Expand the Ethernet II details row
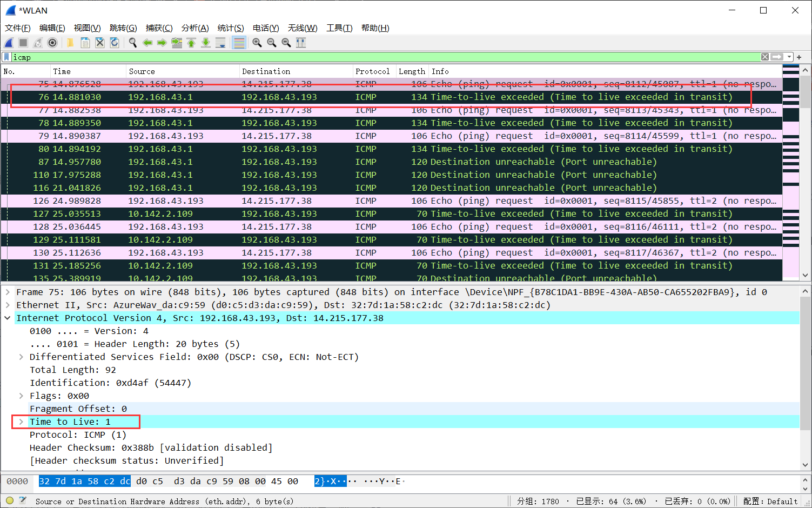 coord(8,305)
